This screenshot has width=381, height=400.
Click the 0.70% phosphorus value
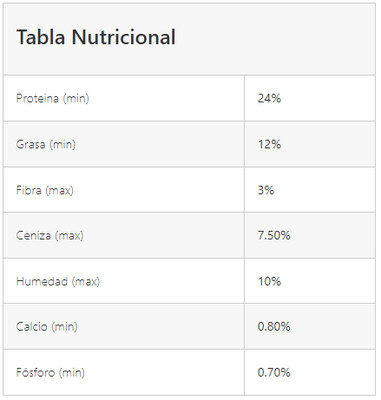pos(274,372)
